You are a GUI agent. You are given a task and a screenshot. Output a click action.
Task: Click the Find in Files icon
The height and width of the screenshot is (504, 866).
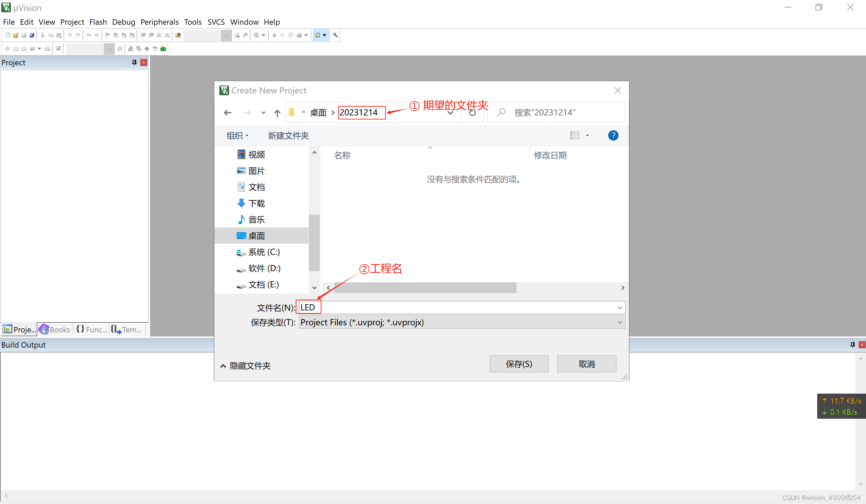[x=178, y=35]
